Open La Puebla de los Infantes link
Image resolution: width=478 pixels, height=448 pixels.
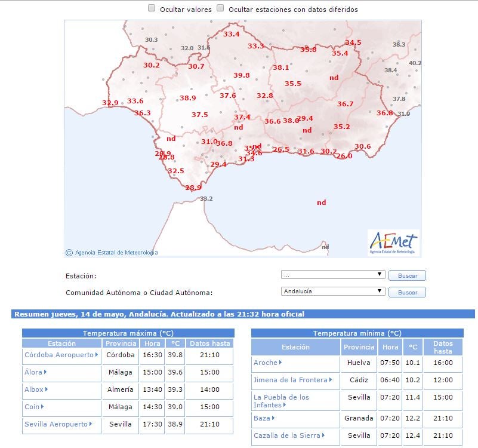(x=281, y=401)
